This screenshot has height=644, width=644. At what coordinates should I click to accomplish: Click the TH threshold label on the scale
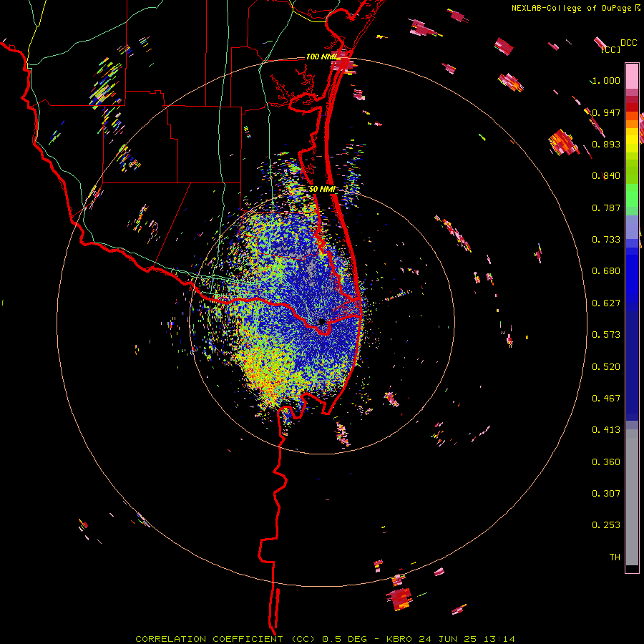(x=615, y=557)
